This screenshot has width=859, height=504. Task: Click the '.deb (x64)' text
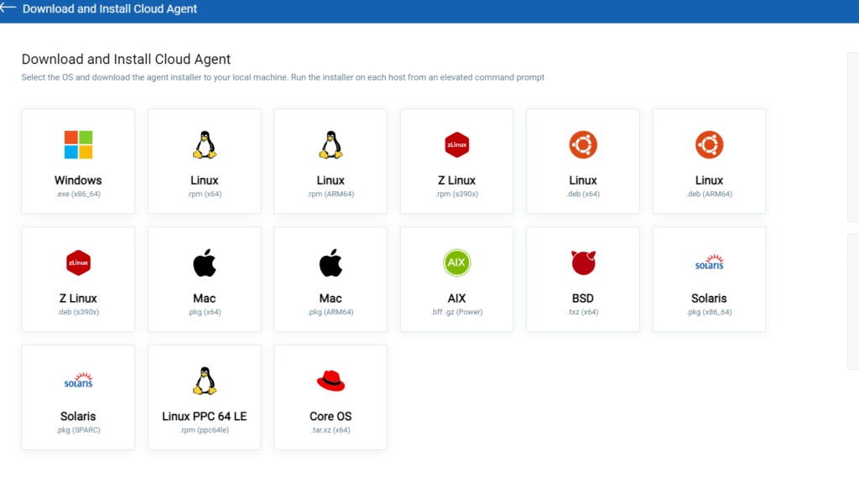[x=583, y=194]
